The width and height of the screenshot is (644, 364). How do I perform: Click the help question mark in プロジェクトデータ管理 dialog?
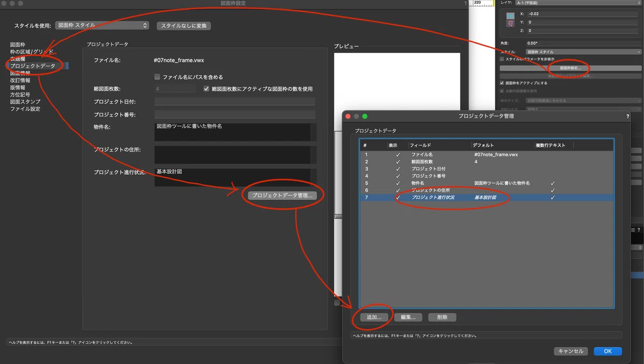point(627,116)
